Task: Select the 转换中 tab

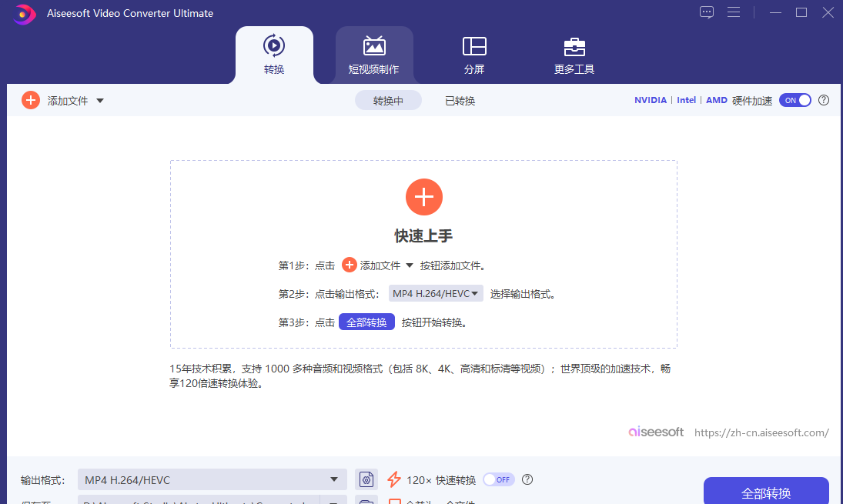Action: point(388,100)
